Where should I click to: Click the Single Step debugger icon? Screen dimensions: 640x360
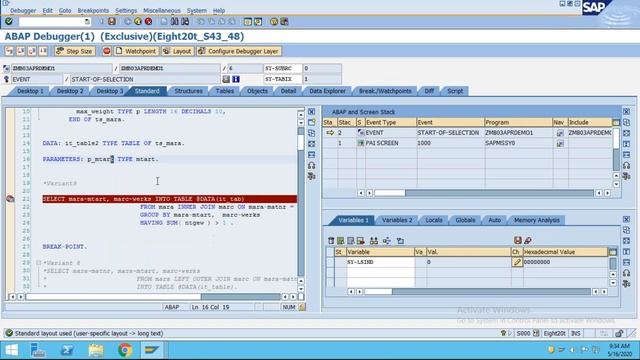pyautogui.click(x=9, y=51)
